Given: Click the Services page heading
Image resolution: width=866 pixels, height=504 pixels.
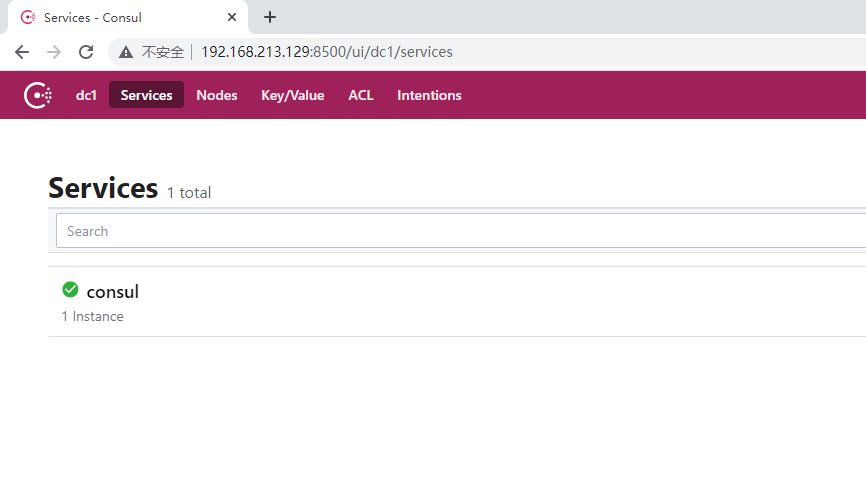Looking at the screenshot, I should point(103,188).
